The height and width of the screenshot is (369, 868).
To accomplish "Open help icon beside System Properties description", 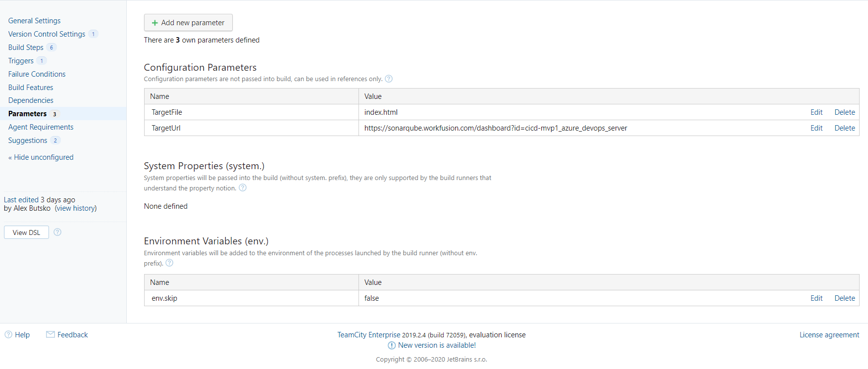I will coord(243,187).
